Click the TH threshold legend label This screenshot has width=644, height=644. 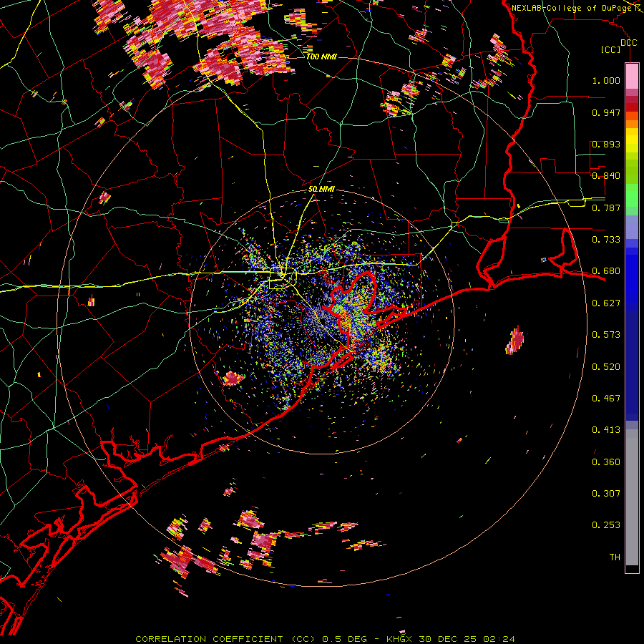(x=615, y=557)
